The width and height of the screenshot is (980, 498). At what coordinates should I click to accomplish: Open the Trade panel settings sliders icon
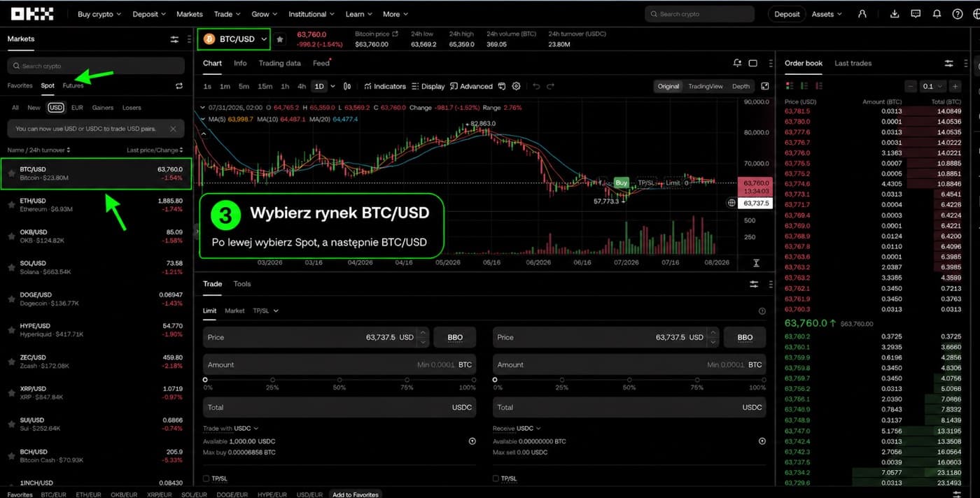pyautogui.click(x=754, y=284)
